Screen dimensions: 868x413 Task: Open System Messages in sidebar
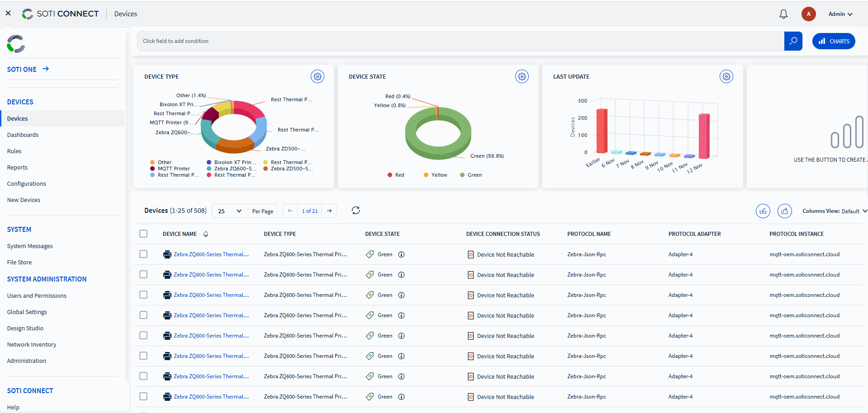click(x=30, y=246)
